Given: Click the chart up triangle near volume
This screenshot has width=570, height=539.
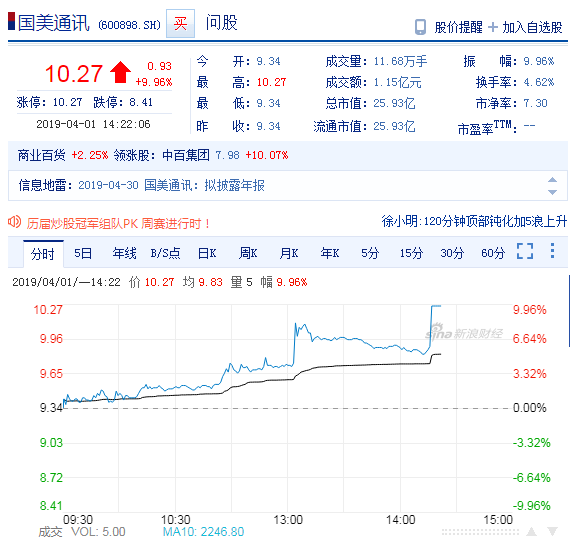Looking at the screenshot, I should tap(531, 532).
